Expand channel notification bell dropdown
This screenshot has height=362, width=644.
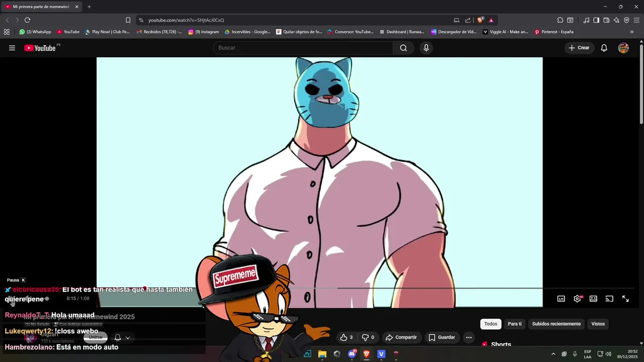(x=122, y=337)
